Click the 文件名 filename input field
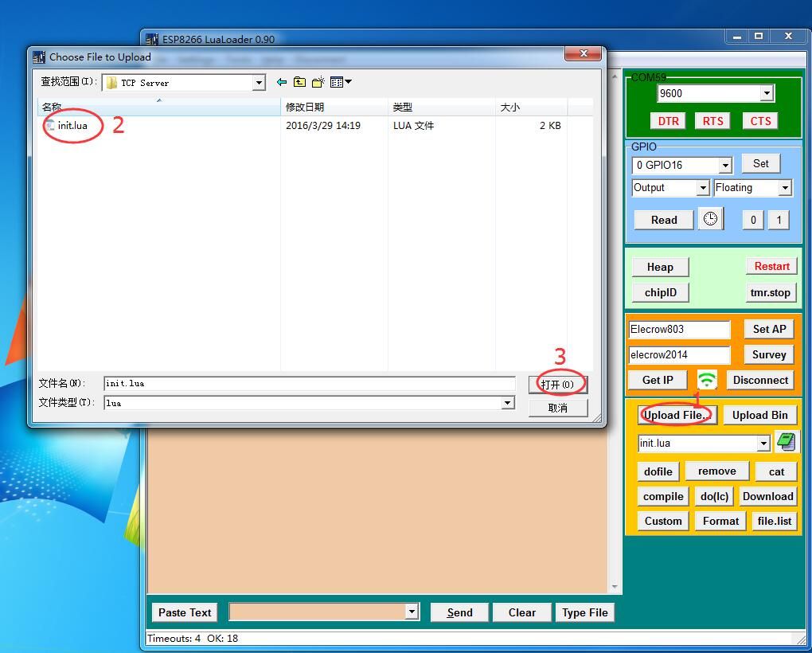This screenshot has height=653, width=812. (x=309, y=383)
